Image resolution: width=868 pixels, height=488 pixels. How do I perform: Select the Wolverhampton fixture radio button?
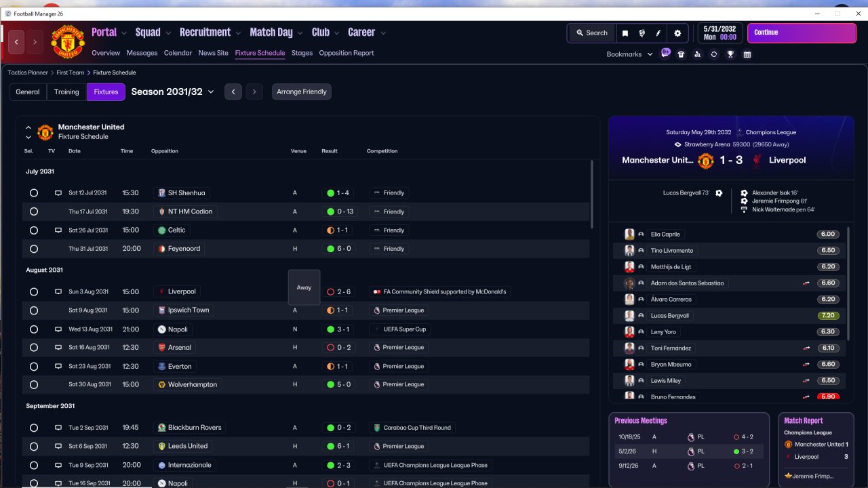click(34, 385)
